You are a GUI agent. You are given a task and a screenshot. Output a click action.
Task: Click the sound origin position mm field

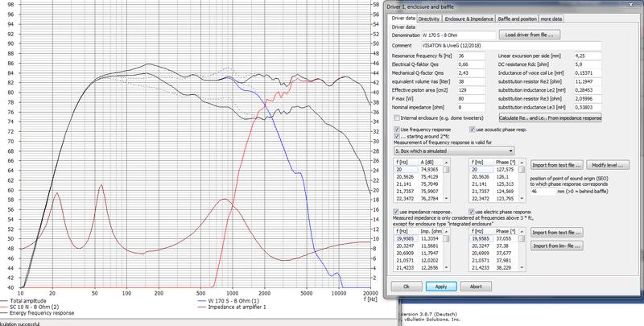pyautogui.click(x=546, y=192)
